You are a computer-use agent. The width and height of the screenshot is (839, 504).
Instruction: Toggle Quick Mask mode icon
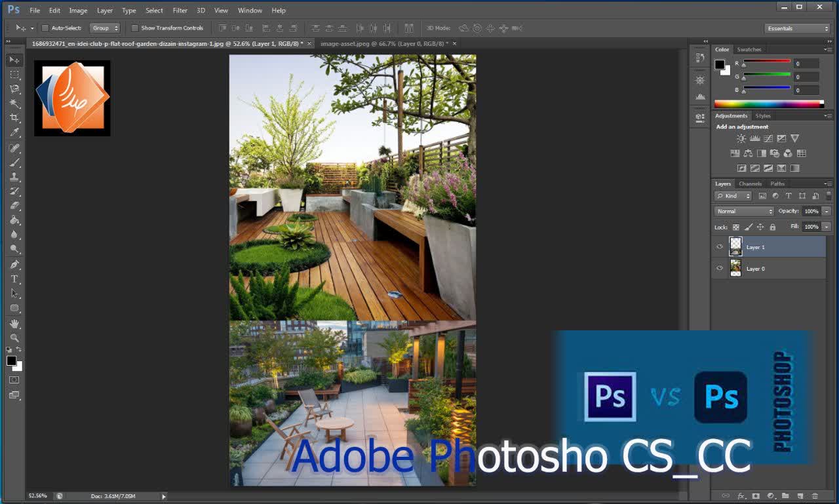(x=14, y=379)
